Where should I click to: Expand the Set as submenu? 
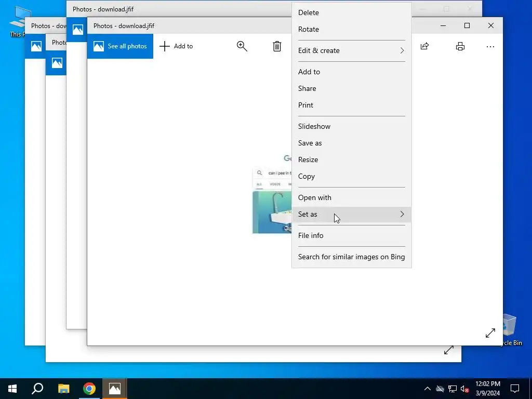(x=352, y=214)
